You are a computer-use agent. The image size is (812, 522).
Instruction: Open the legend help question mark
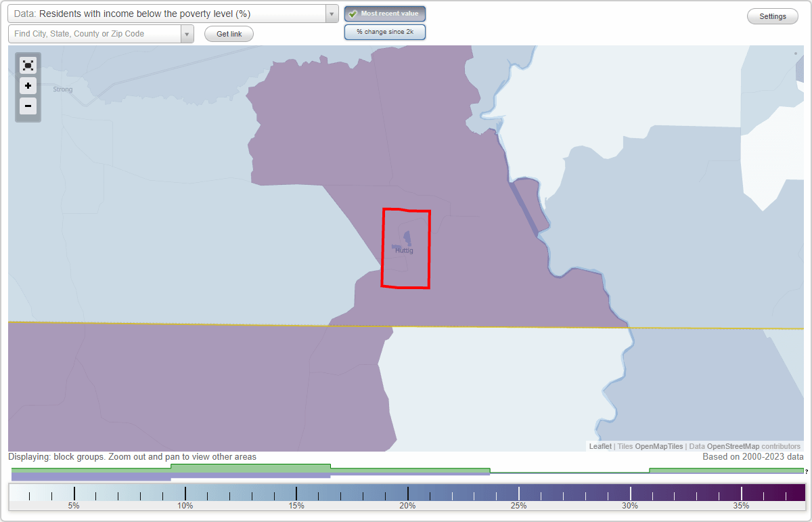coord(807,472)
